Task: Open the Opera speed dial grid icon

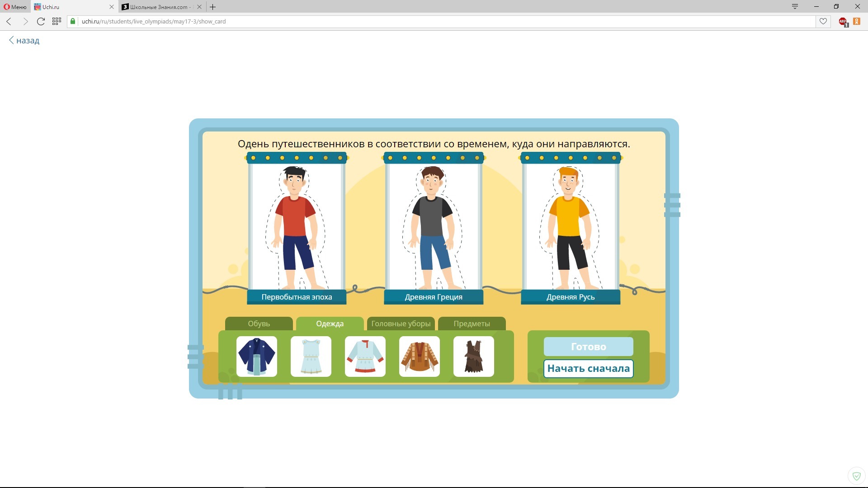Action: pyautogui.click(x=57, y=21)
